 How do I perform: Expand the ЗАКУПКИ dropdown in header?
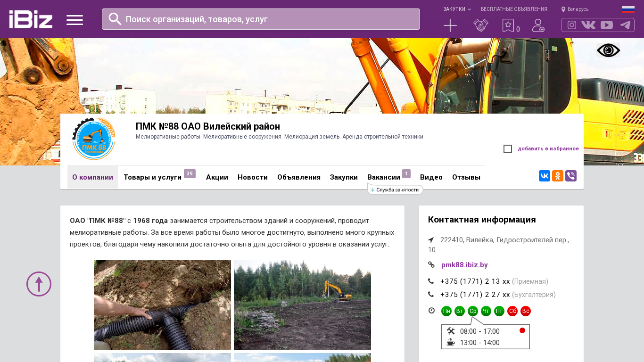(x=457, y=9)
